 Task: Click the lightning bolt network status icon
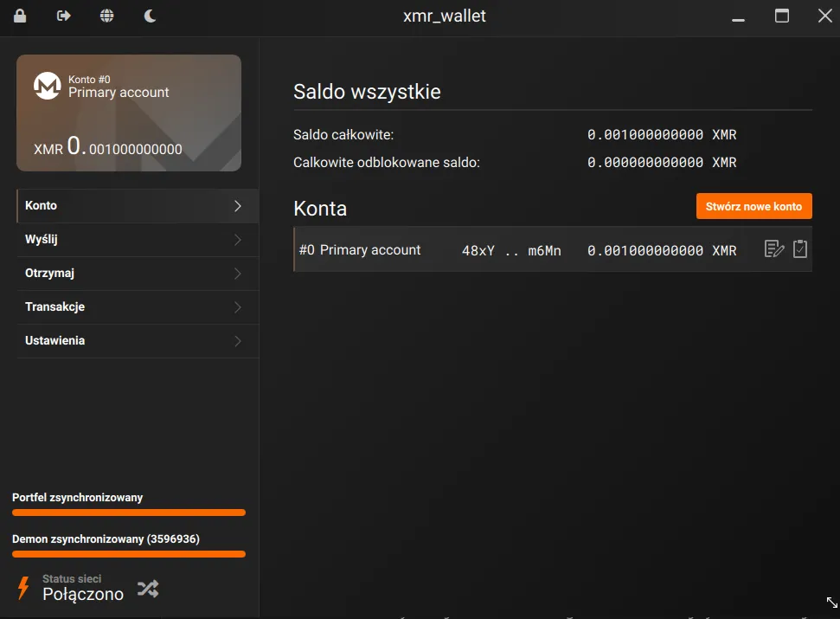click(23, 588)
